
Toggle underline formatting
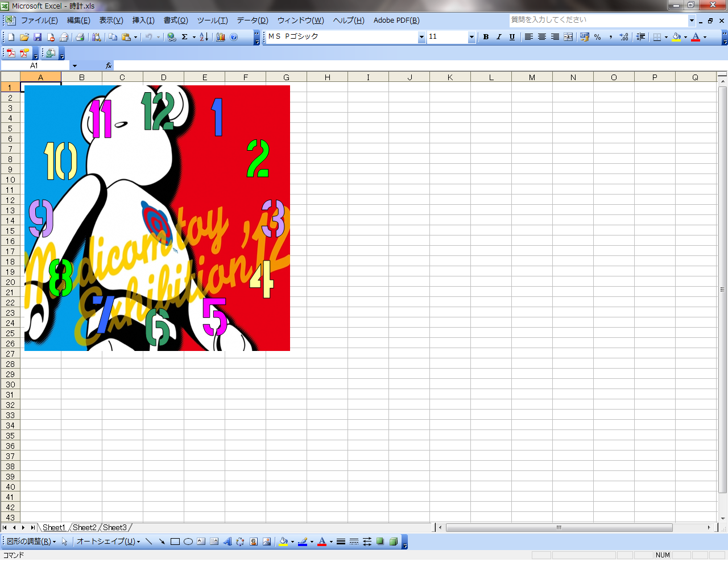512,37
